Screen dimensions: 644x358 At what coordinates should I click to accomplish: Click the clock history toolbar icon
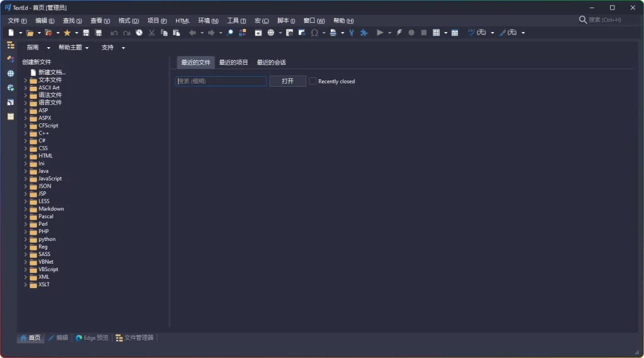coord(139,33)
